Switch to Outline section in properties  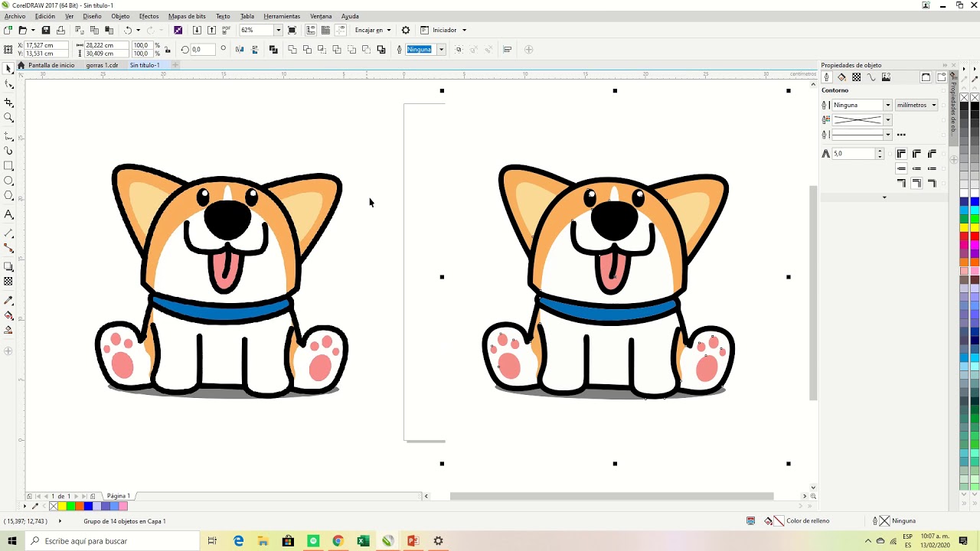click(827, 77)
